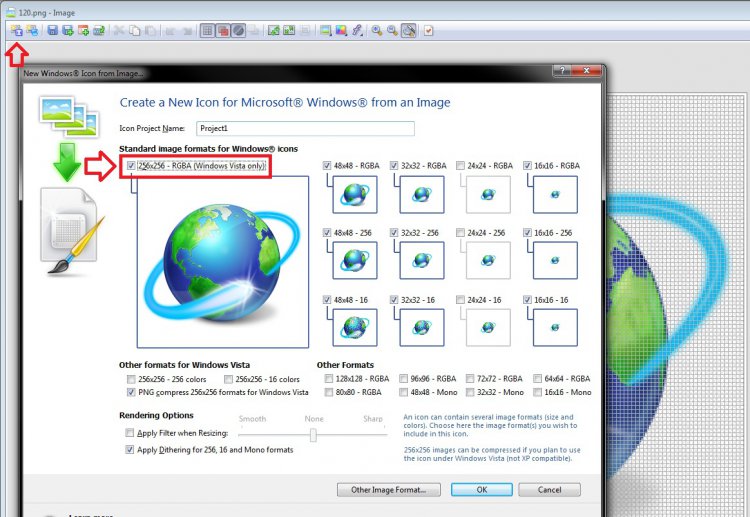Click the zoom in magnifier icon
750x517 pixels.
tap(377, 31)
